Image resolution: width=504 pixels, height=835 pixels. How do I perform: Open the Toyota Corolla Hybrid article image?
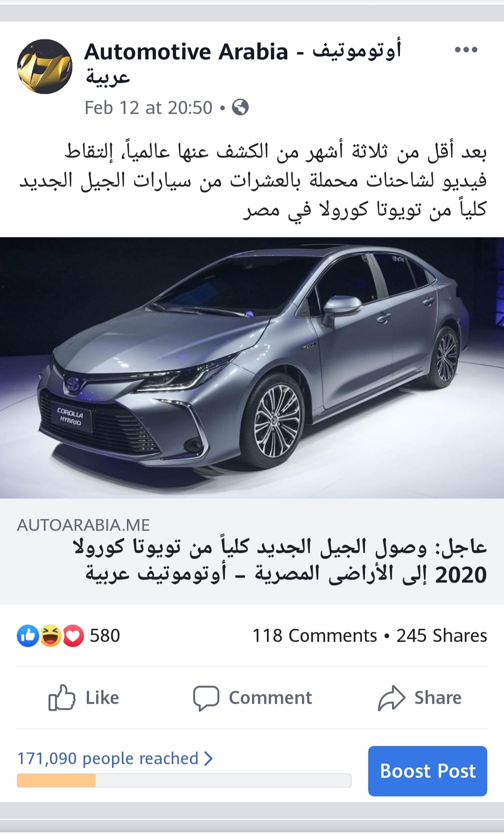[252, 368]
